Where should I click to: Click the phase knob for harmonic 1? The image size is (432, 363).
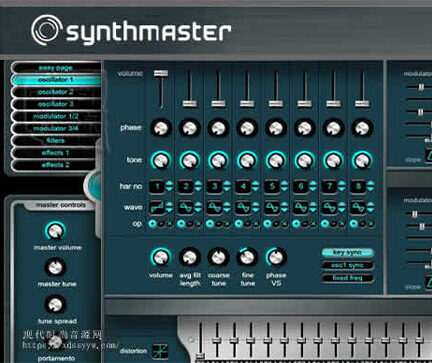tap(161, 128)
